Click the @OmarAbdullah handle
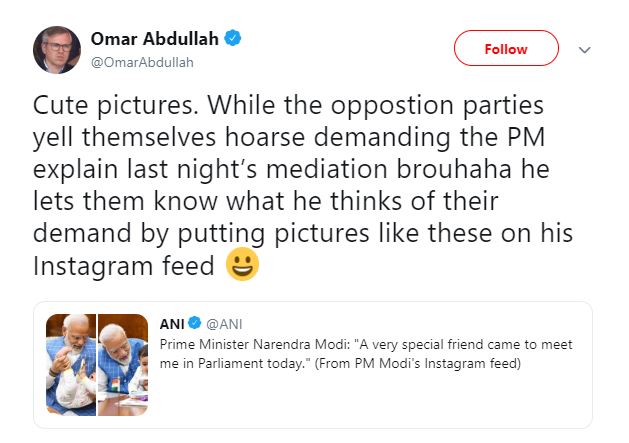629x443 pixels. point(142,62)
